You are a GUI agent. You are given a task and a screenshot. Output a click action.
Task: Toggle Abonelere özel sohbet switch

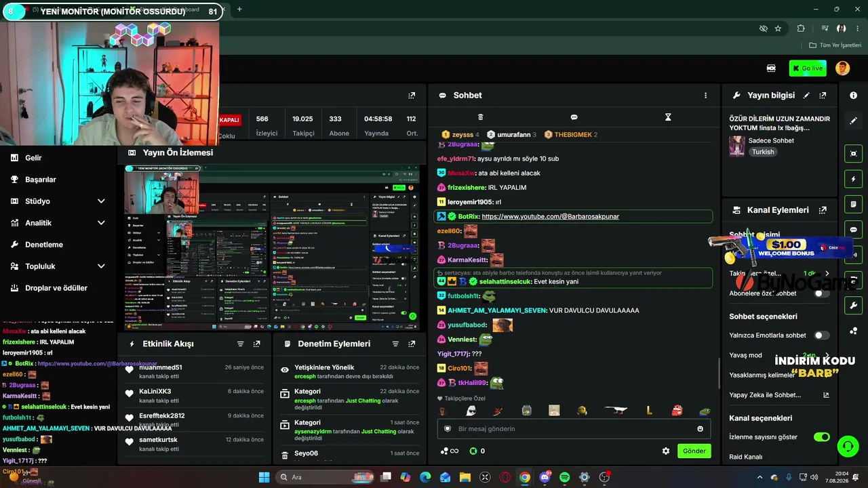(822, 293)
